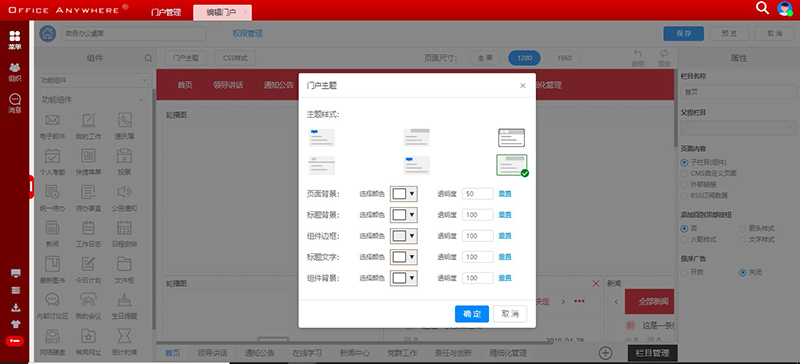Open the 组织 icon in left sidebar
This screenshot has height=364, width=800.
15,71
